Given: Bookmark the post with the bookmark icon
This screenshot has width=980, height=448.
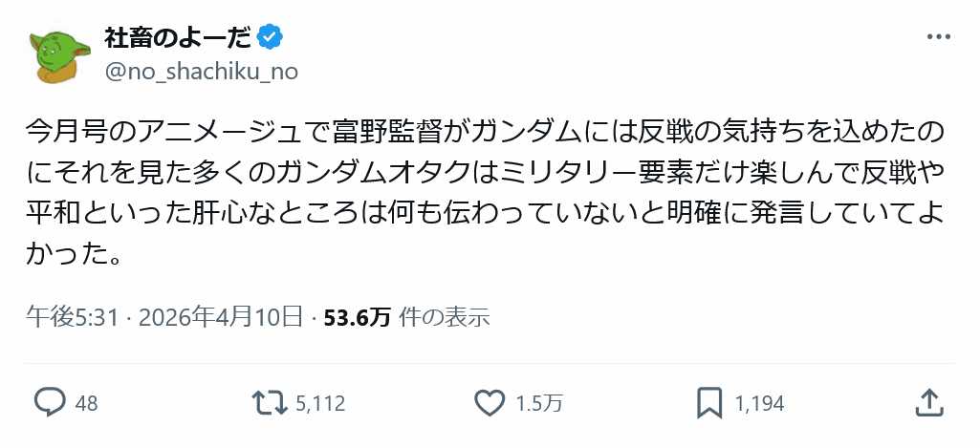Looking at the screenshot, I should [x=709, y=404].
